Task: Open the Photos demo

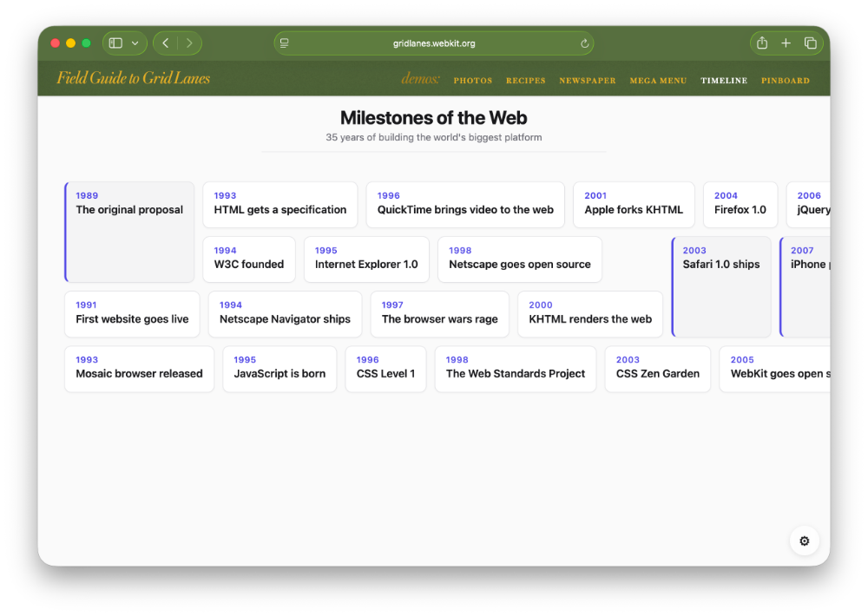Action: [473, 81]
